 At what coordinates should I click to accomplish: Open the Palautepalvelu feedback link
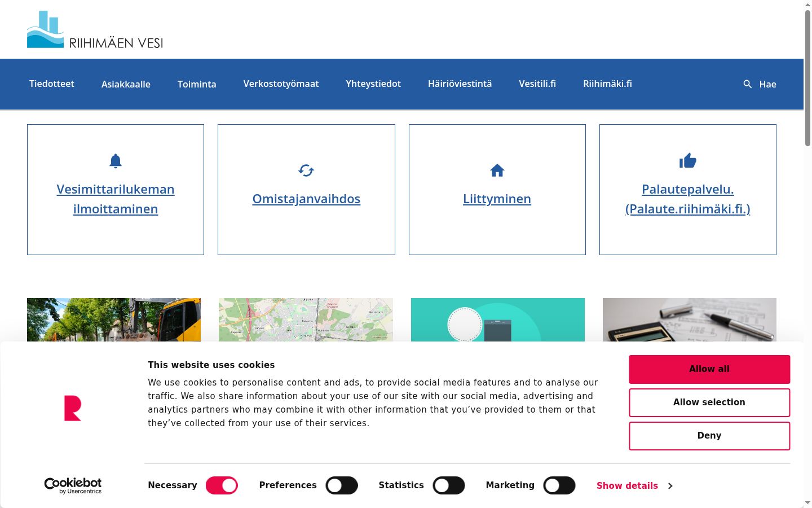(x=688, y=199)
